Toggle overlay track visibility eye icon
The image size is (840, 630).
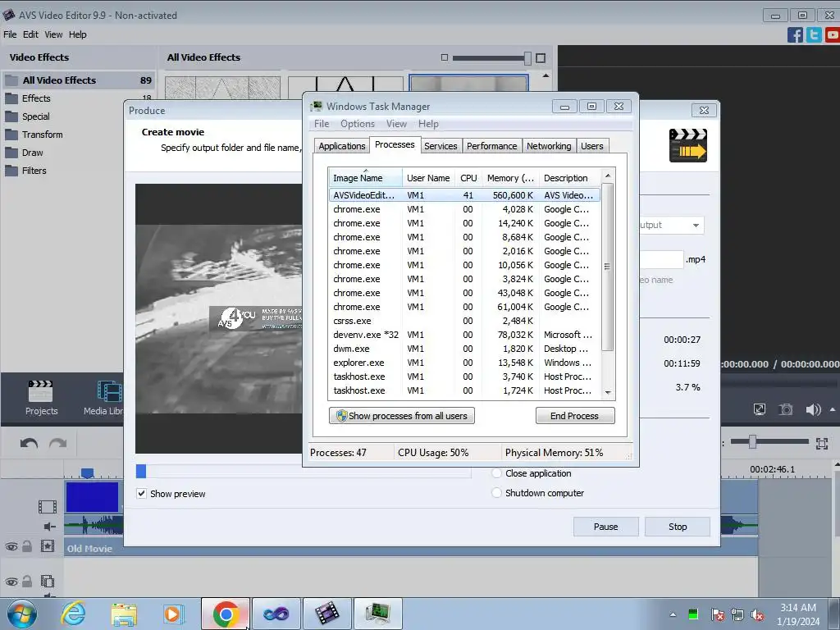[11, 582]
